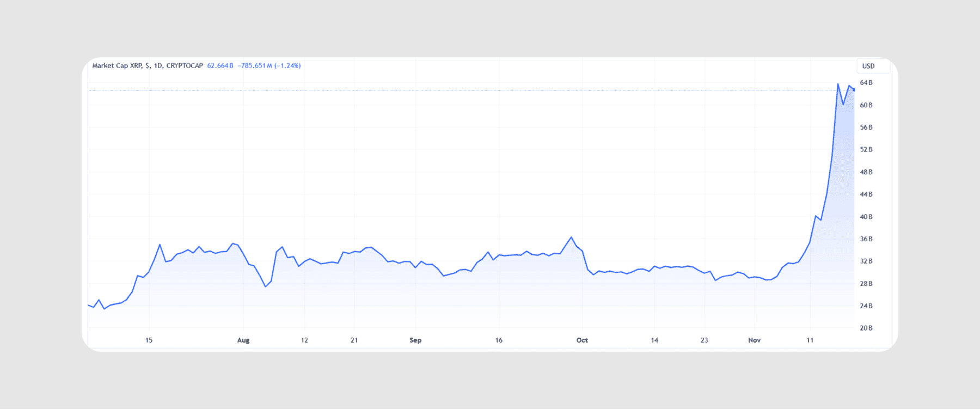Click the '21' date axis label
Viewport: 980px width, 409px height.
354,340
